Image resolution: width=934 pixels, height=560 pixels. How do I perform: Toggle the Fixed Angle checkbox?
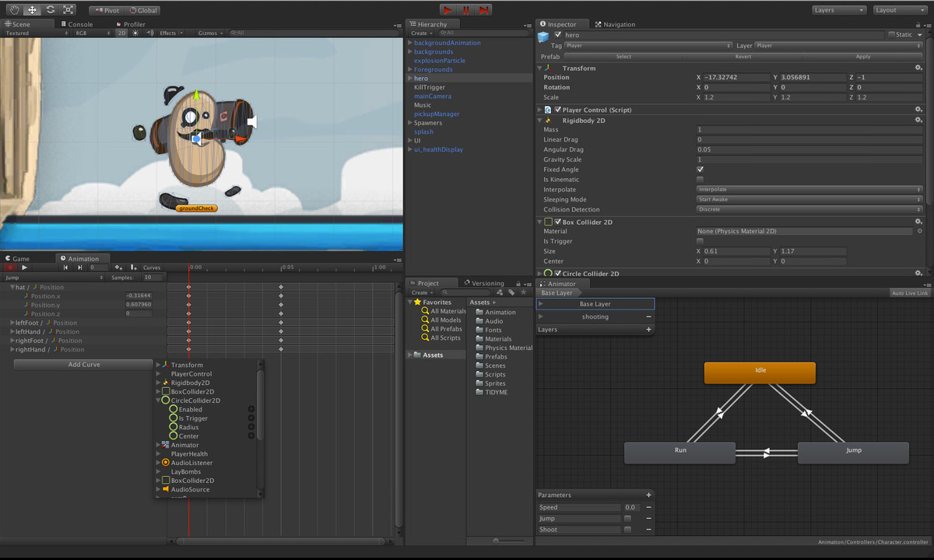coord(700,170)
